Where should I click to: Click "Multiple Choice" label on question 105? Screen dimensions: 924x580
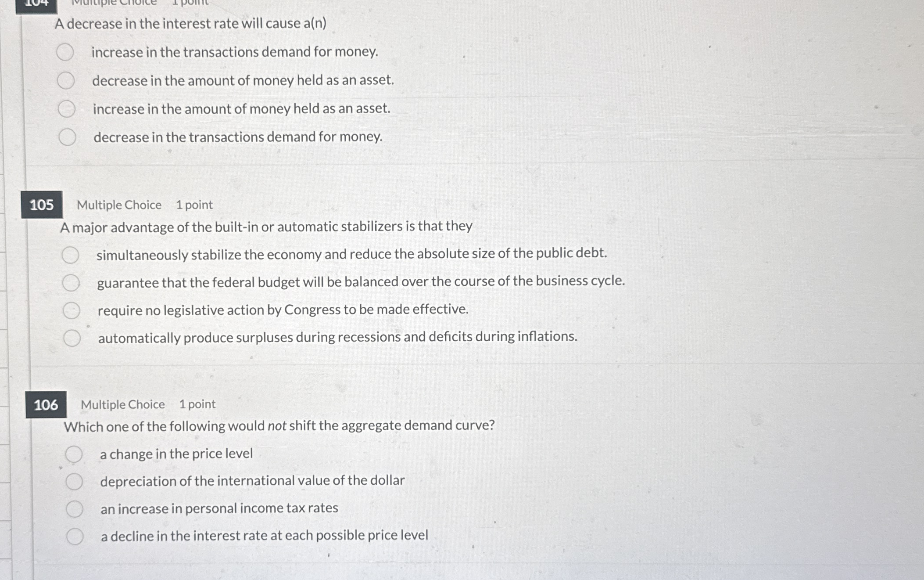[x=118, y=204]
